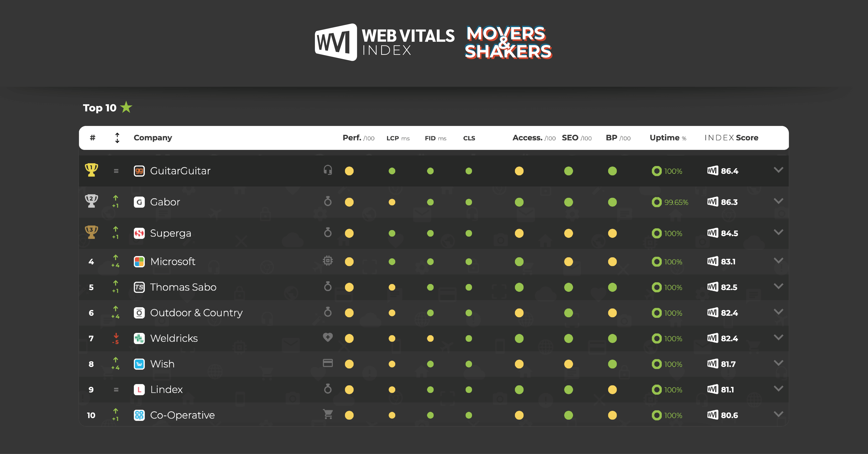
Task: Click the Lindex company logo
Action: pos(139,390)
